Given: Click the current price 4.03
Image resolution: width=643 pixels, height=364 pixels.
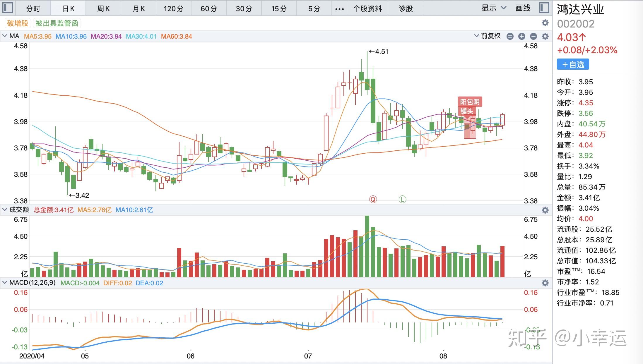Looking at the screenshot, I should [571, 37].
